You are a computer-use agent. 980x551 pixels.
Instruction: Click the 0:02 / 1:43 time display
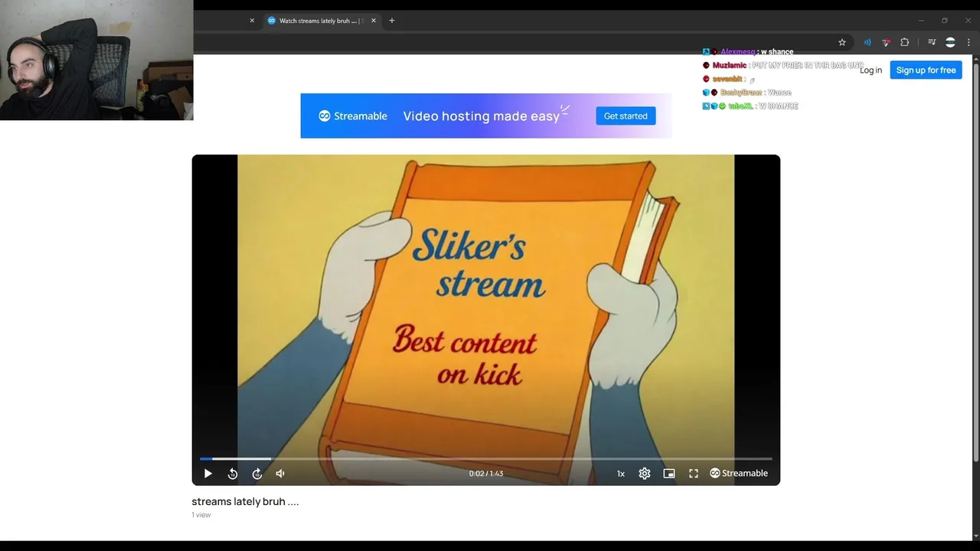(486, 474)
